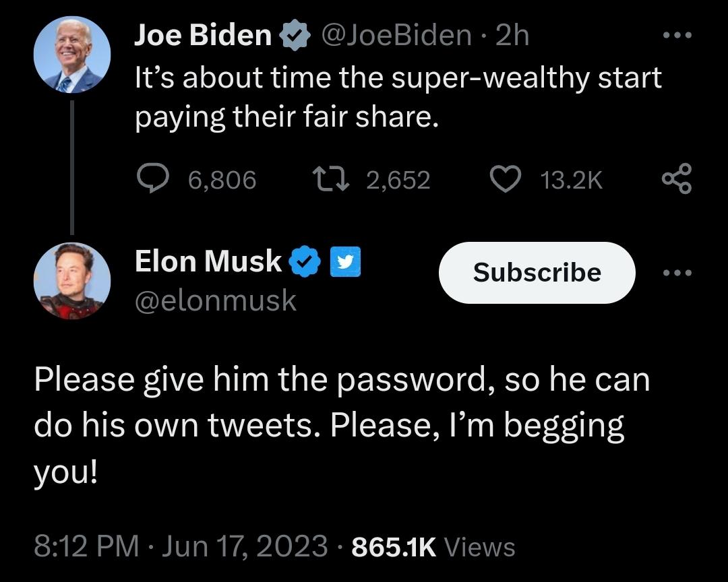Image resolution: width=728 pixels, height=582 pixels.
Task: Click Joe Biden's blue verified badge
Action: pyautogui.click(x=291, y=36)
